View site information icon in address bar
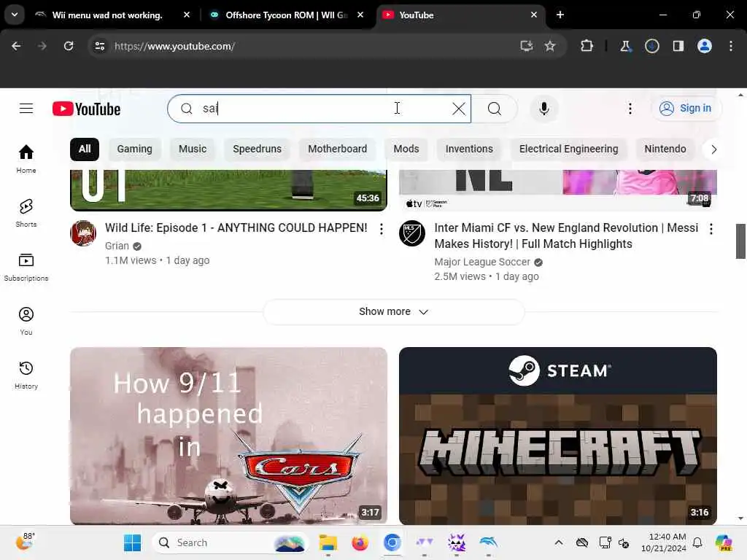Image resolution: width=747 pixels, height=560 pixels. point(100,46)
